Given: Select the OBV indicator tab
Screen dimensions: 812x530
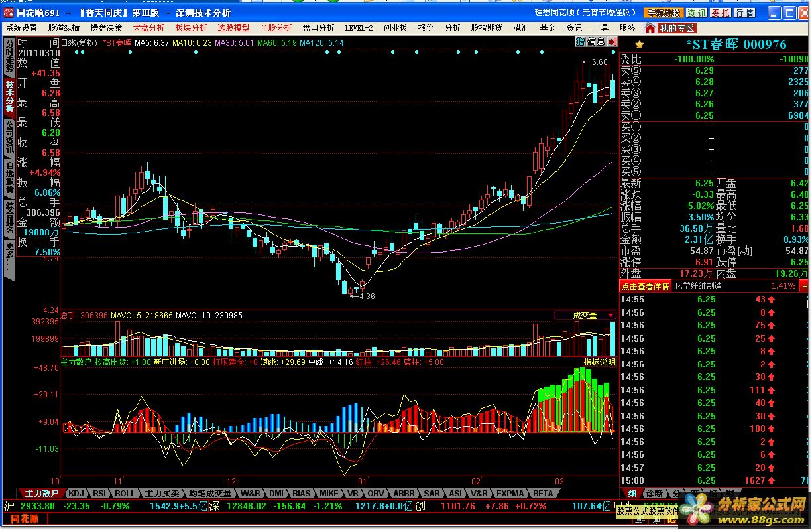Looking at the screenshot, I should tap(376, 494).
